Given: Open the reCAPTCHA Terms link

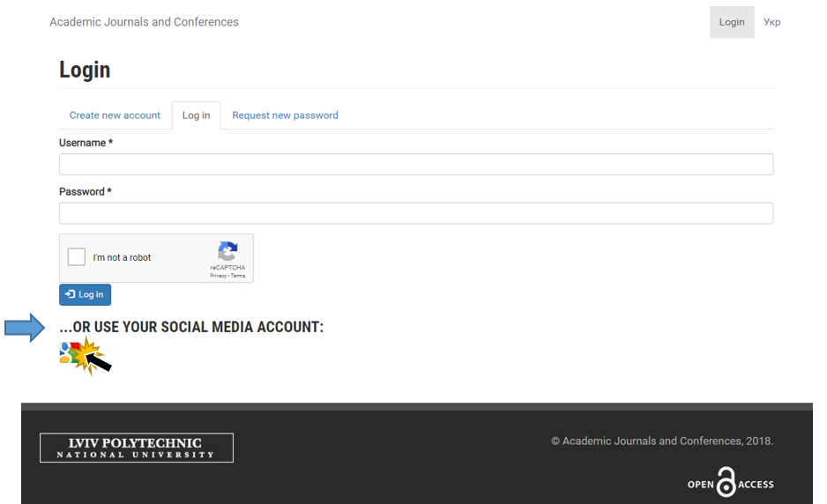Looking at the screenshot, I should (x=238, y=276).
